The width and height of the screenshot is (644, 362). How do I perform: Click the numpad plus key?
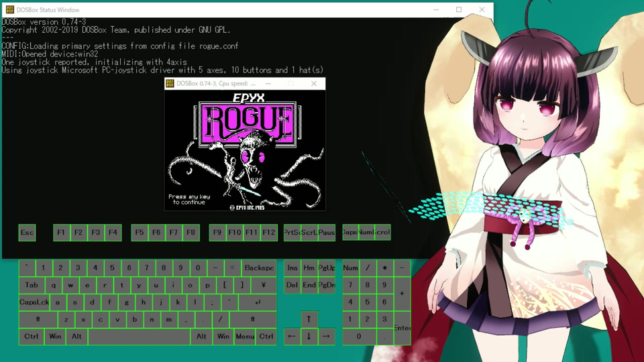[402, 294]
